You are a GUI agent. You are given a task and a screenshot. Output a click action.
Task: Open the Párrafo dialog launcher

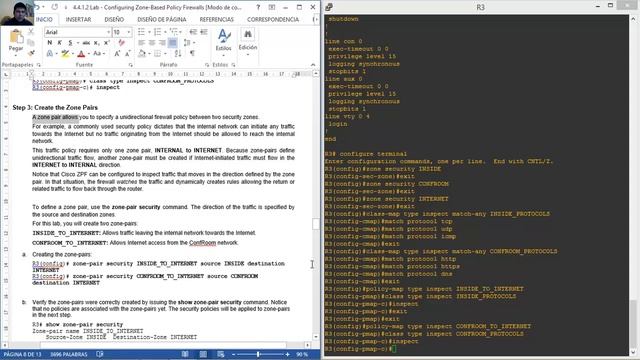207,65
